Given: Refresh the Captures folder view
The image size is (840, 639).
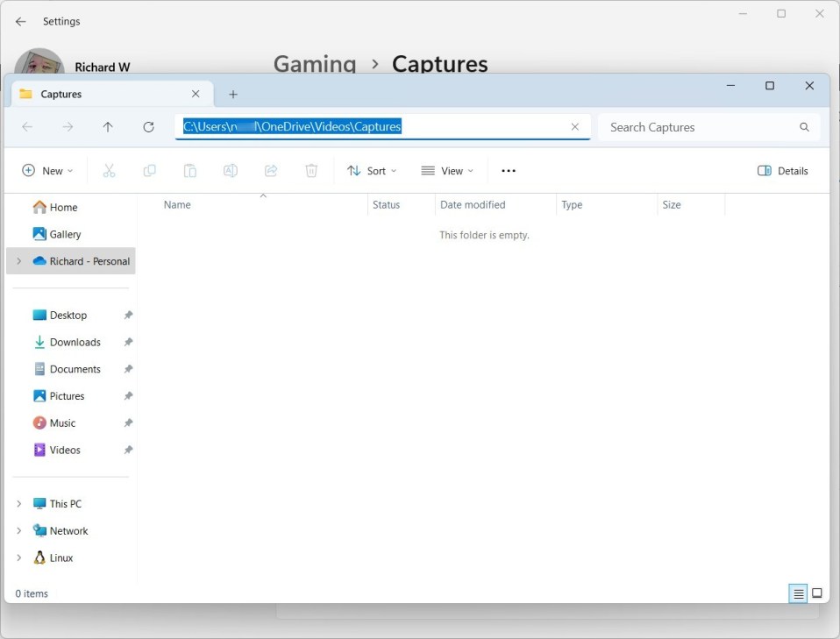Looking at the screenshot, I should point(149,127).
